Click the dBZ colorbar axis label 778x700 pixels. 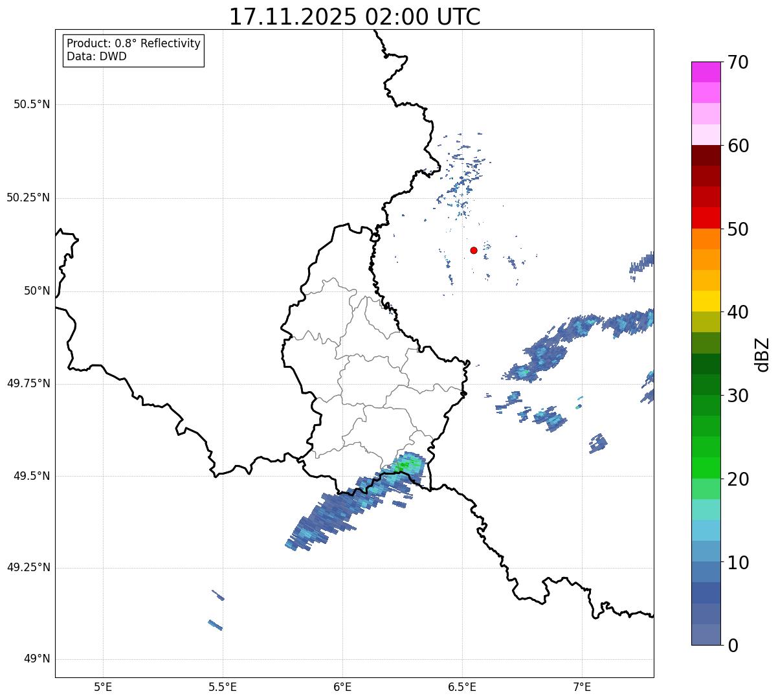[x=763, y=354]
